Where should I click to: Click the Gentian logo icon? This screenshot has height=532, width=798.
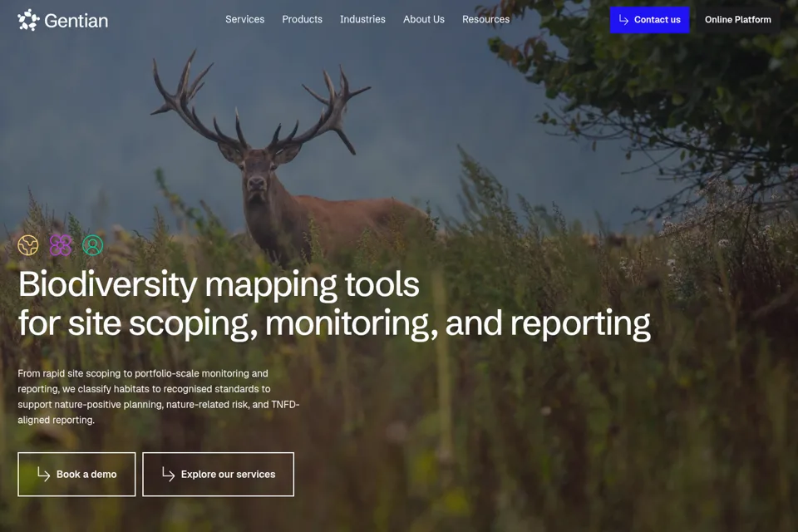point(28,20)
